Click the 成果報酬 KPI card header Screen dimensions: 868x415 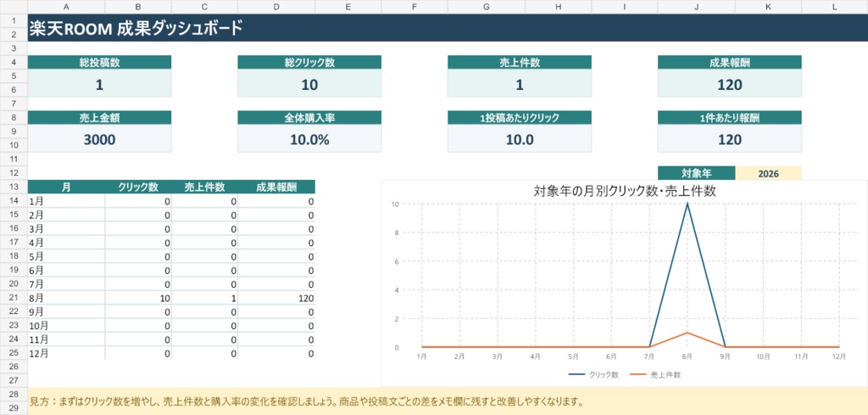[x=730, y=62]
